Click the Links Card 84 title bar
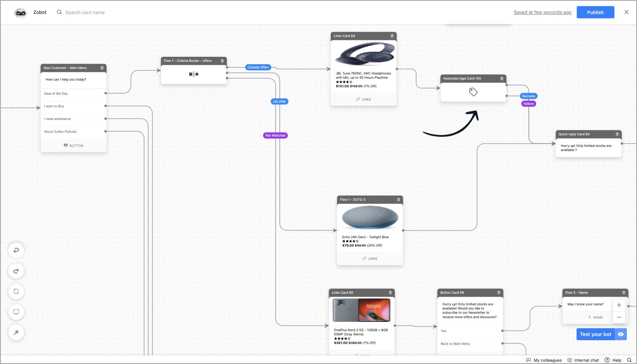 (x=364, y=36)
